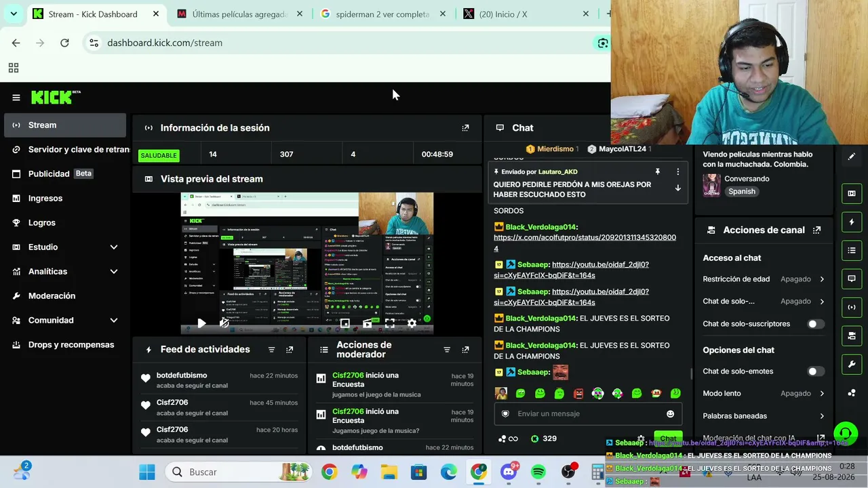Click the Enviar un mensaje input field
This screenshot has height=488, width=868.
pyautogui.click(x=587, y=414)
